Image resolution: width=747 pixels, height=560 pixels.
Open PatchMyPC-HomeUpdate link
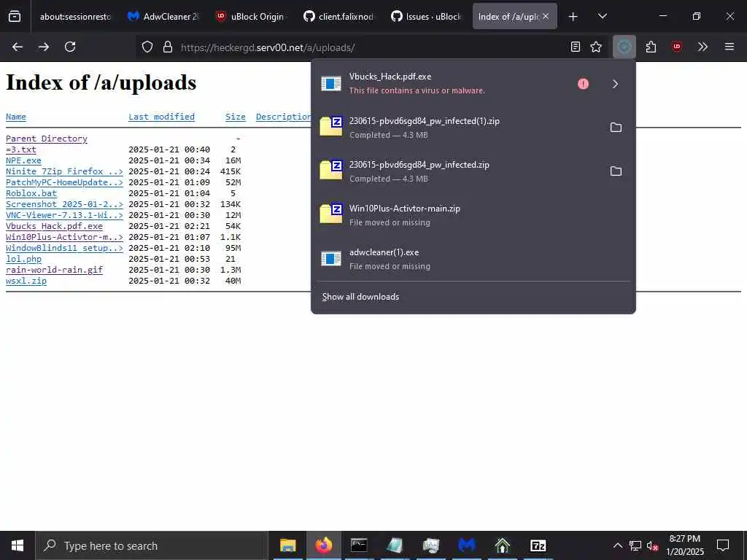pyautogui.click(x=64, y=182)
